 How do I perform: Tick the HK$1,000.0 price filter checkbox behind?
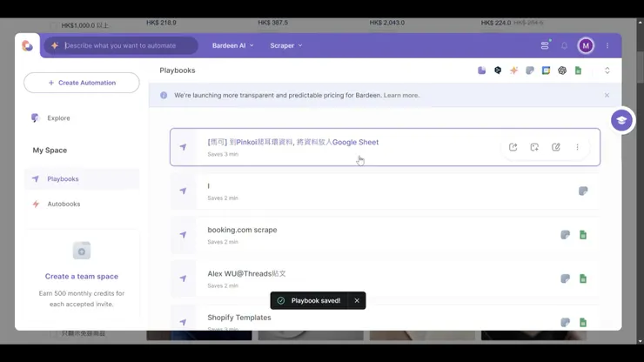(x=53, y=25)
